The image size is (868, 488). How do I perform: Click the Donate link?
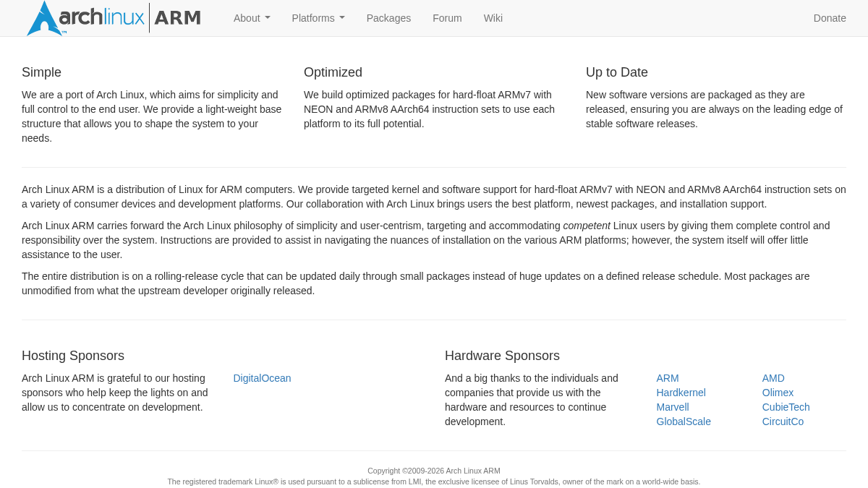click(x=830, y=18)
